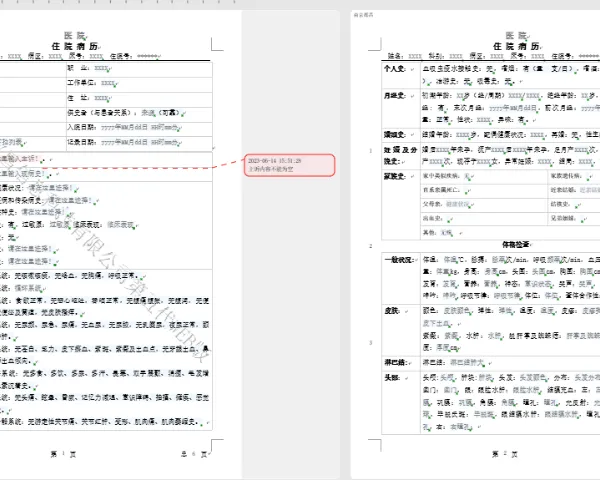
Task: Click the 职业 field in the patient table
Action: (x=139, y=69)
